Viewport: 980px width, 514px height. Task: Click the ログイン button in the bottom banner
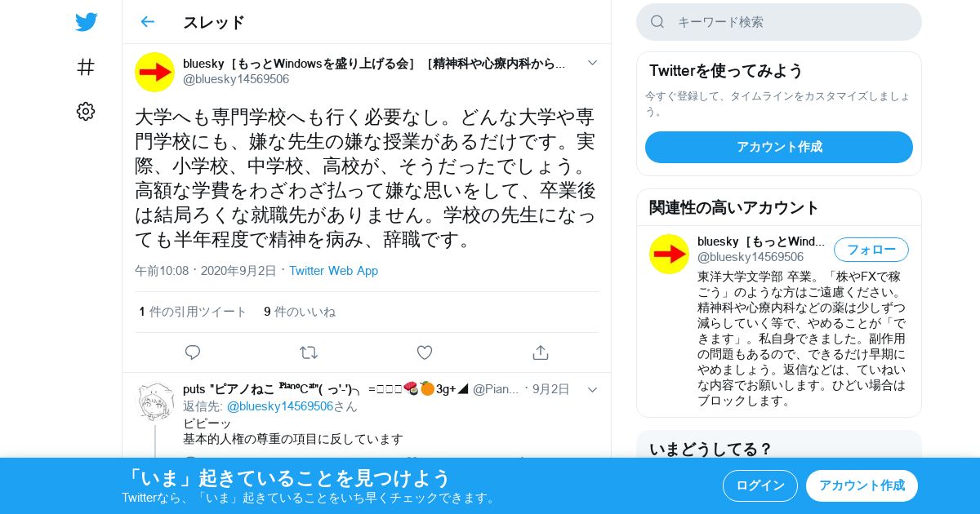point(760,485)
